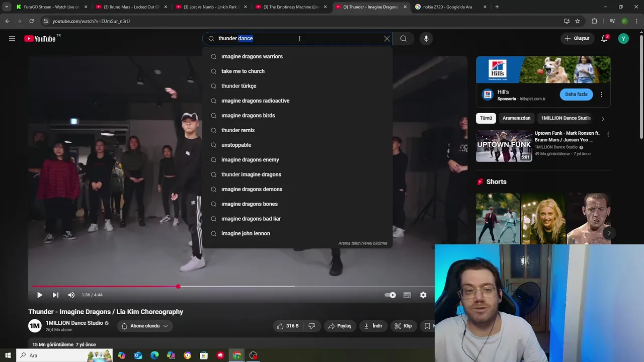644x362 pixels.
Task: Select suggestion thunder imagine dragons
Action: click(x=297, y=174)
